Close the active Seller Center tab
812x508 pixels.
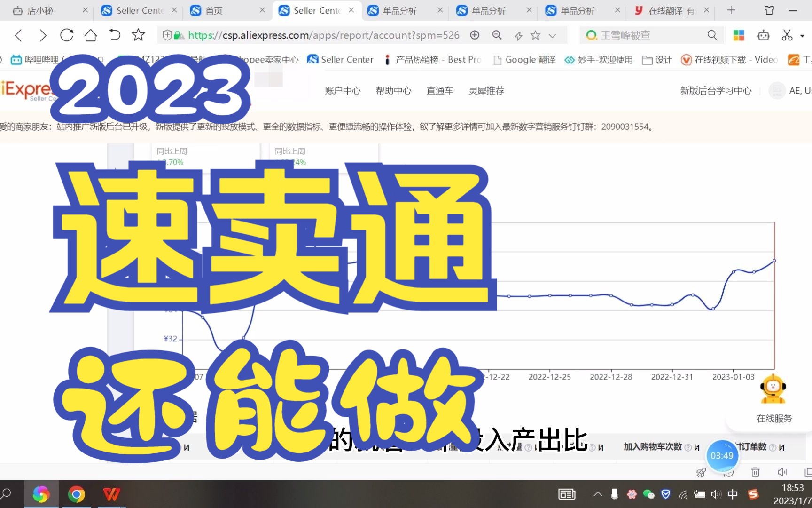pos(351,10)
